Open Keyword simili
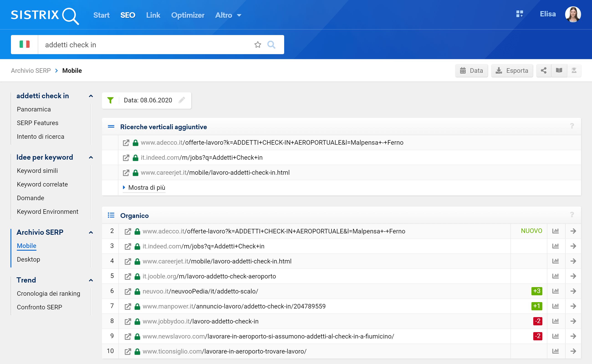 [x=37, y=171]
